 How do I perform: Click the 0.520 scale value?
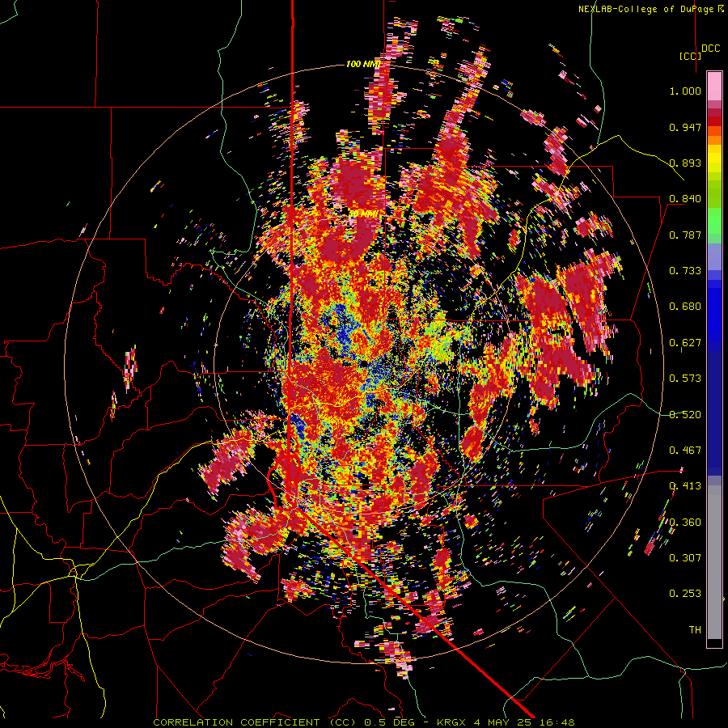685,415
